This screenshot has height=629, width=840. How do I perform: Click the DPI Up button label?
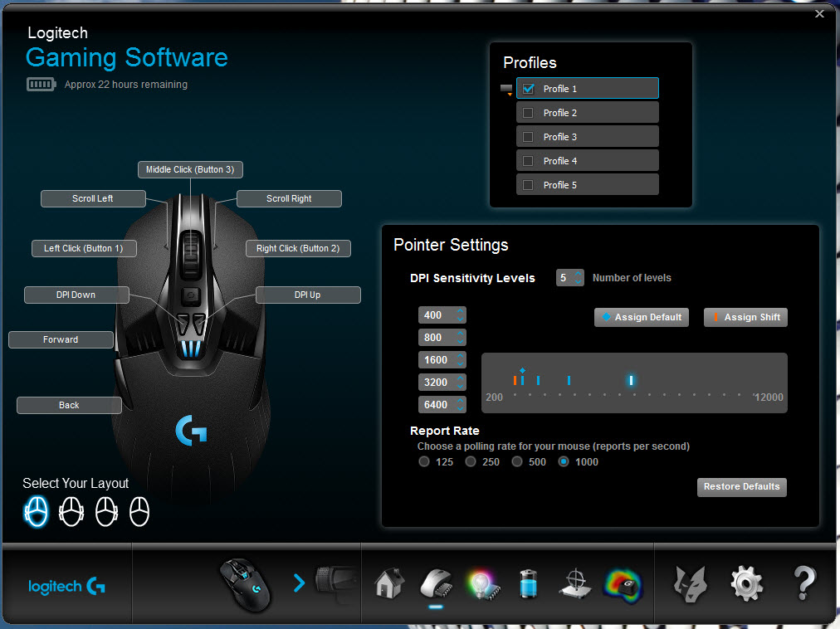(308, 295)
